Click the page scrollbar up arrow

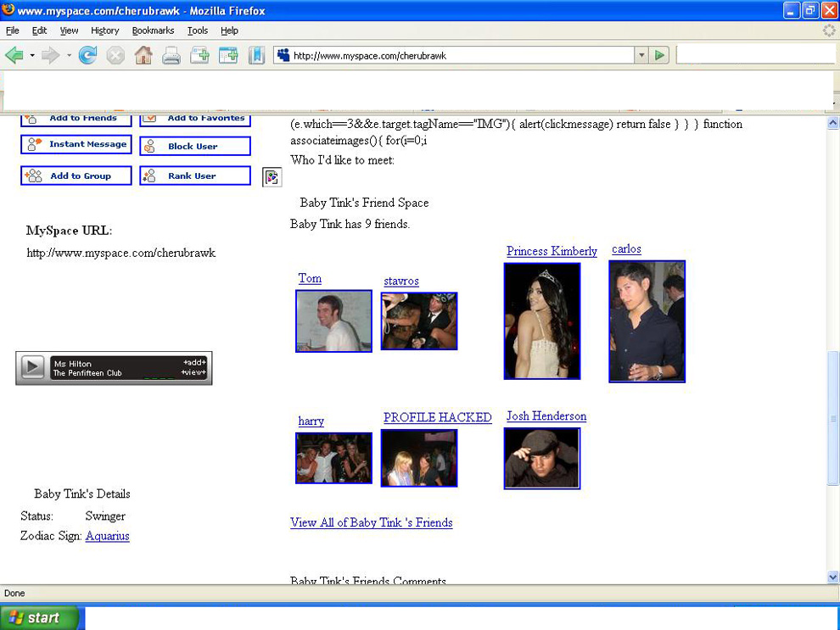click(x=833, y=123)
